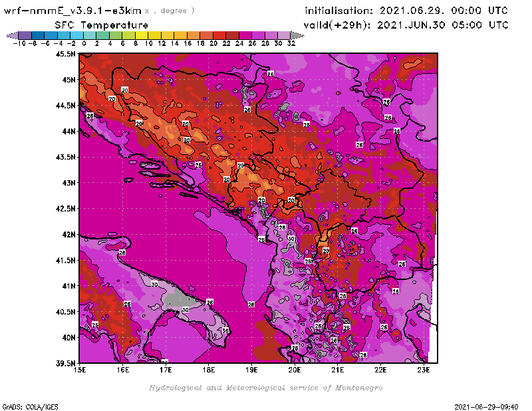Select the orange swatch between 16 and 18
The image size is (532, 411).
[194, 35]
